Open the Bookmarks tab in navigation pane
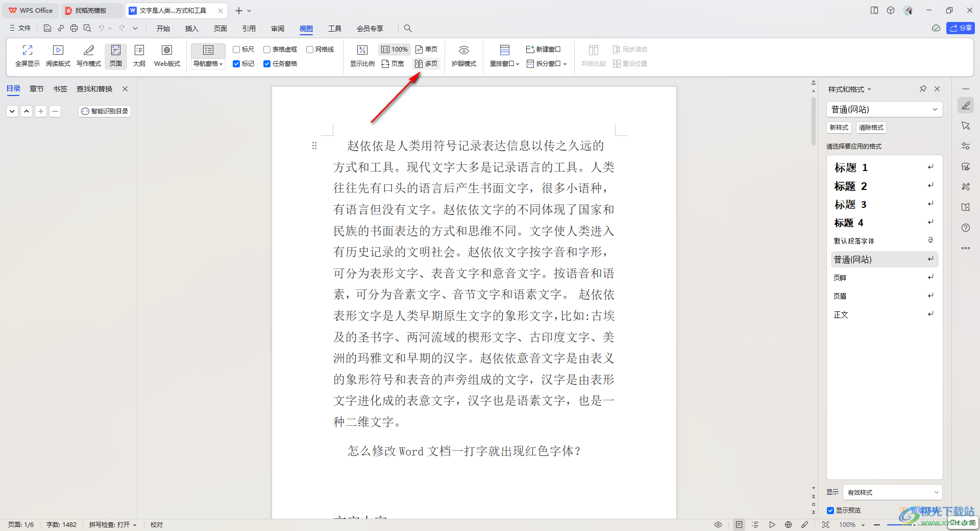 pyautogui.click(x=60, y=89)
